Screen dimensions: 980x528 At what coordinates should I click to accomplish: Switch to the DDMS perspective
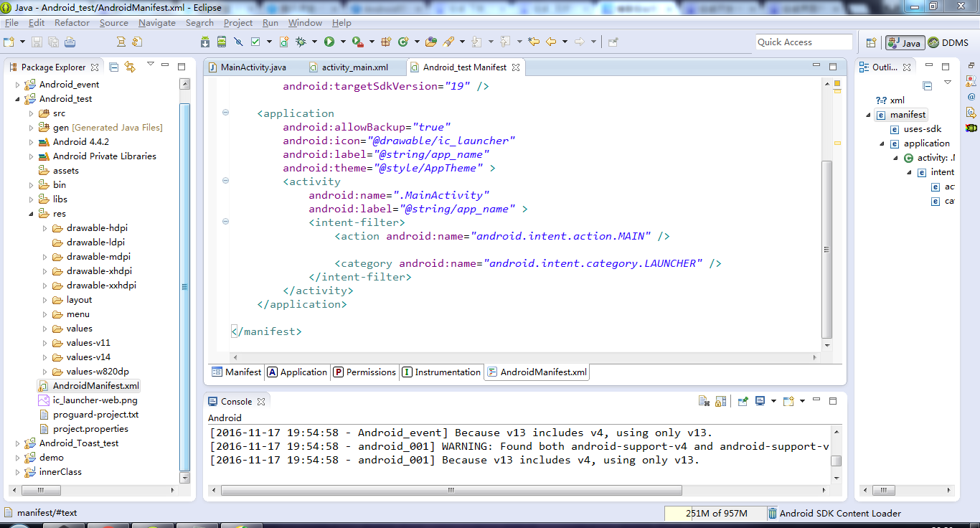click(948, 43)
